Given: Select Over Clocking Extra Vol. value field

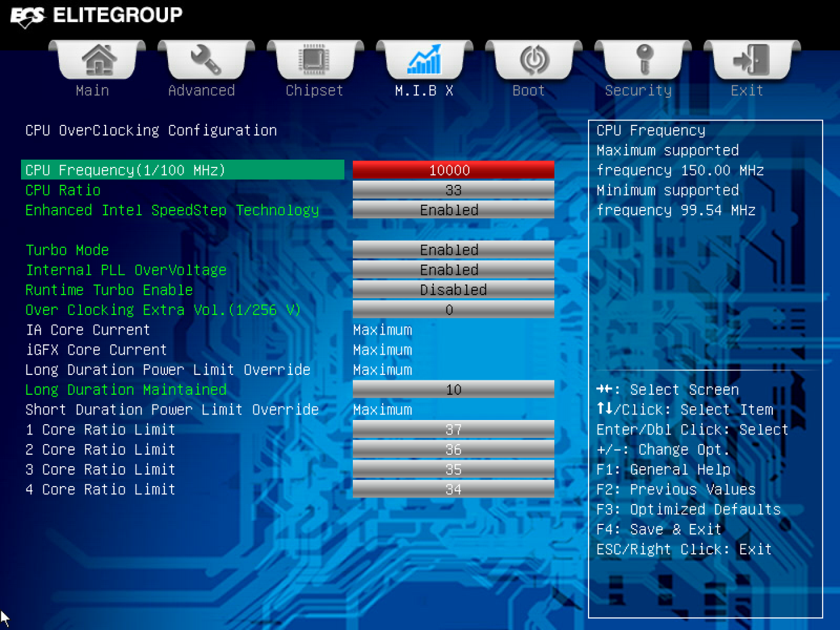Looking at the screenshot, I should (x=454, y=310).
